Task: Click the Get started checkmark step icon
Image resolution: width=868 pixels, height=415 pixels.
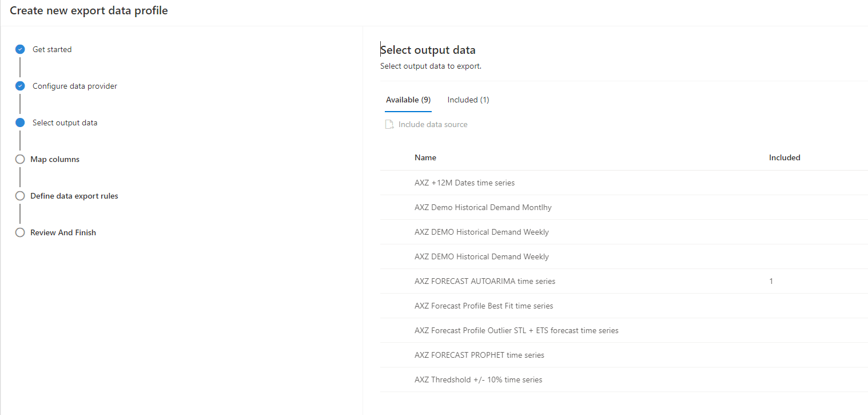Action: click(x=20, y=49)
